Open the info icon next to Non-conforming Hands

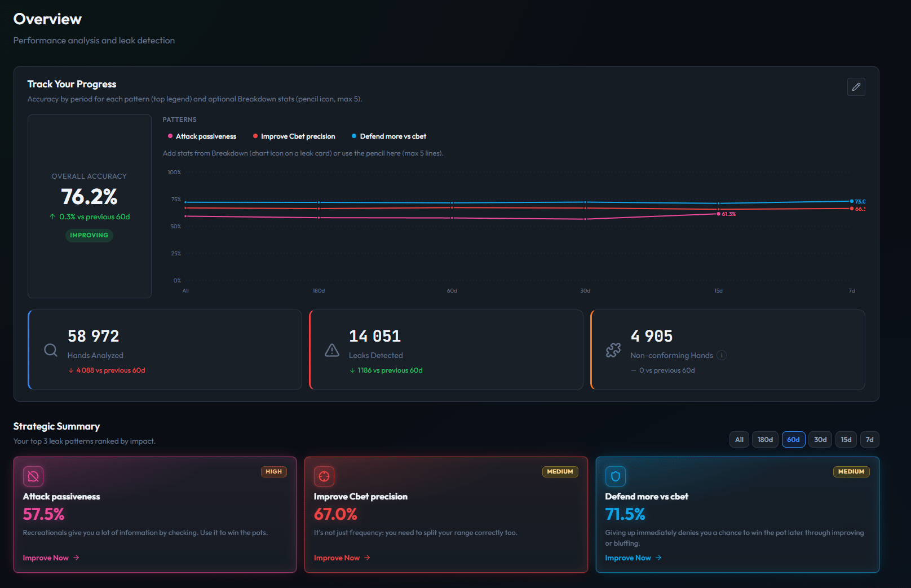point(722,355)
